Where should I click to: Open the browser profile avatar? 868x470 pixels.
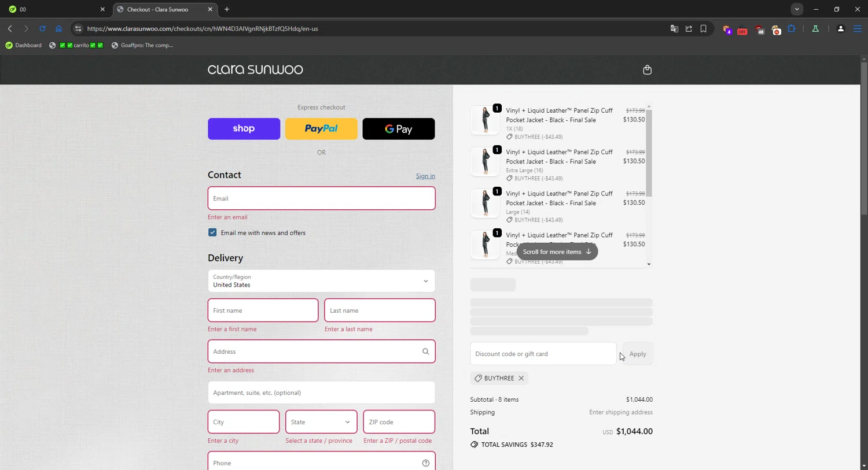pyautogui.click(x=841, y=28)
